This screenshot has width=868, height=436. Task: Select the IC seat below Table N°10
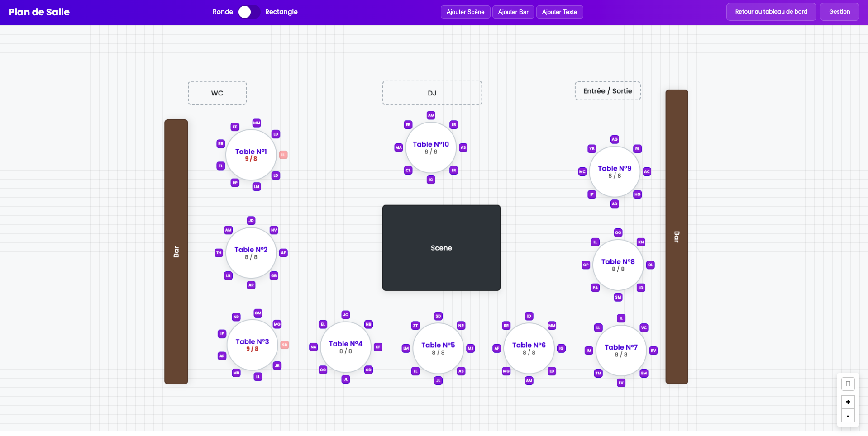click(x=431, y=180)
